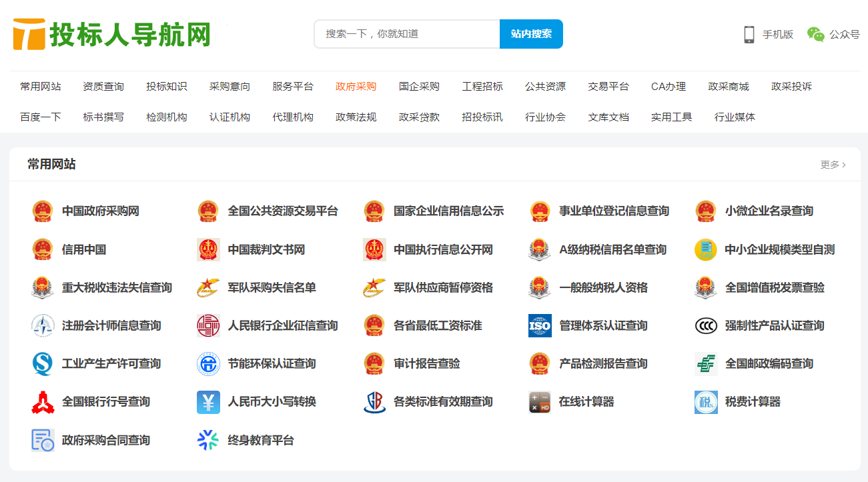This screenshot has width=868, height=482.
Task: Click the military star icon beside 军队采购失信名单
Action: click(208, 287)
